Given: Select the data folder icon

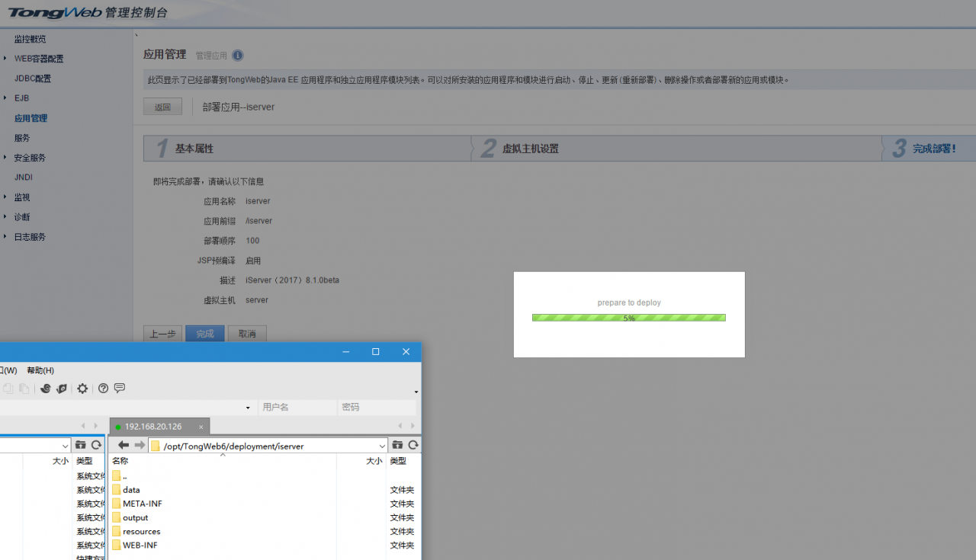Looking at the screenshot, I should point(117,490).
